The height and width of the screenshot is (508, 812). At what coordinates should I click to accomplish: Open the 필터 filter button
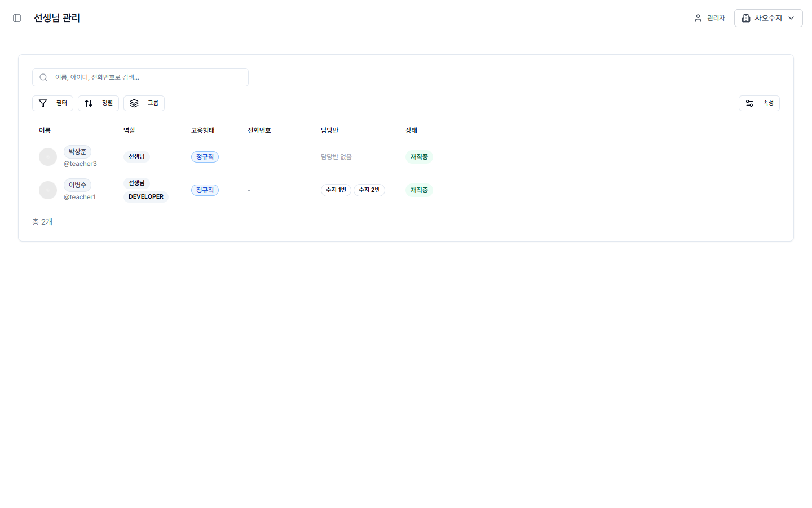(x=52, y=103)
